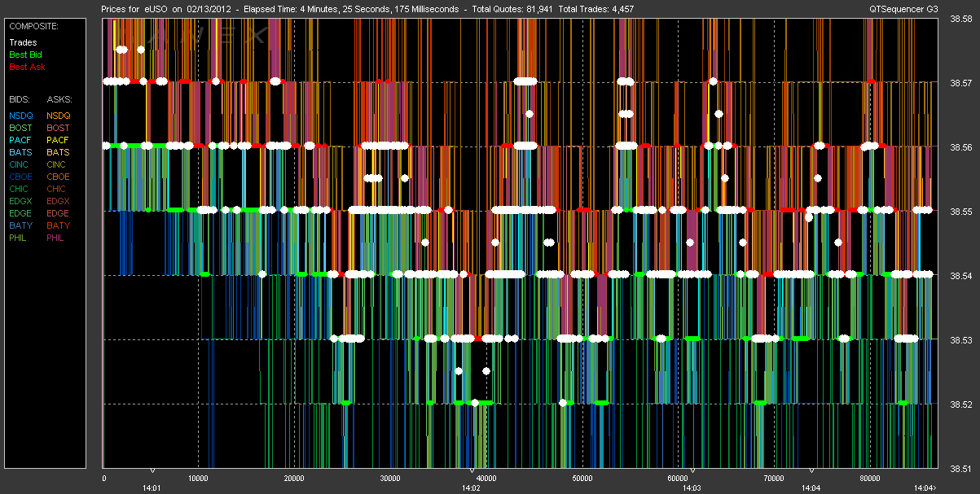The image size is (980, 494).
Task: Jump to the 14:02 time marker
Action: coord(471,488)
